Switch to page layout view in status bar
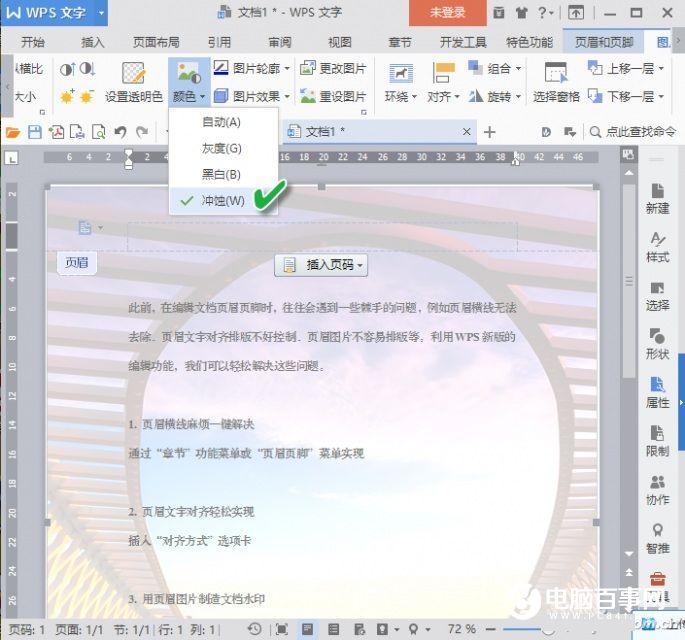This screenshot has width=685, height=640. click(308, 630)
